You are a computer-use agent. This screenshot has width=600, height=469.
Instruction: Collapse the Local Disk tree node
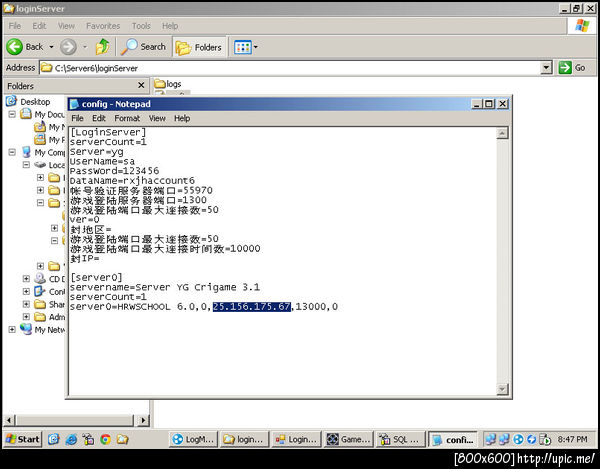click(x=26, y=165)
